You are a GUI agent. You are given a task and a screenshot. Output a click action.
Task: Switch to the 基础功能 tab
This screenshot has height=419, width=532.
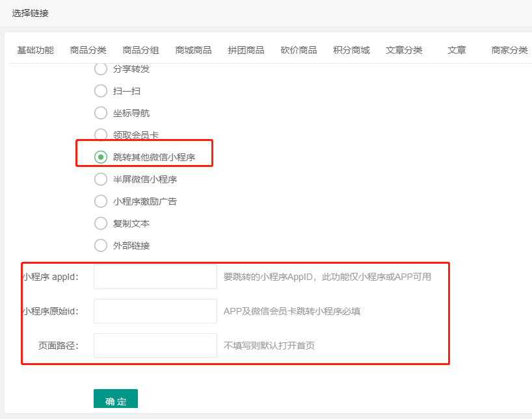[x=35, y=50]
